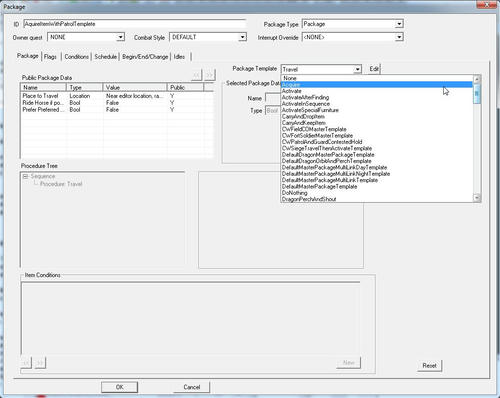
Task: Select the Begin/End/Change tab
Action: click(145, 57)
